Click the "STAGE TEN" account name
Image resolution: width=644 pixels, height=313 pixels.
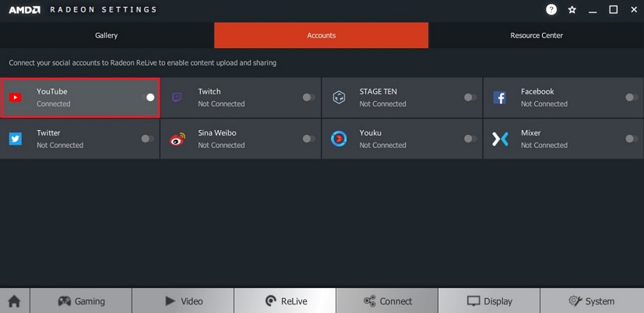click(x=378, y=92)
